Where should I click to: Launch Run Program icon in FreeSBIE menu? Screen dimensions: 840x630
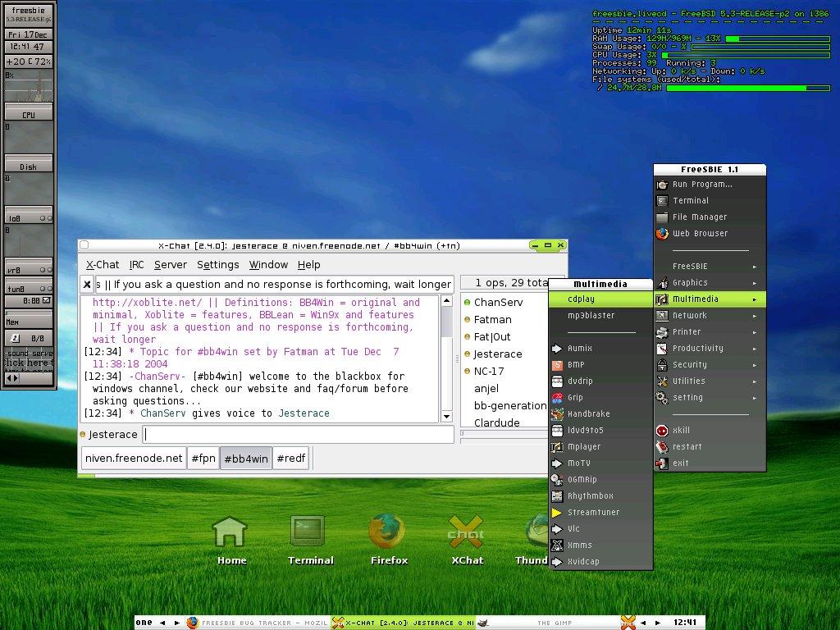662,185
